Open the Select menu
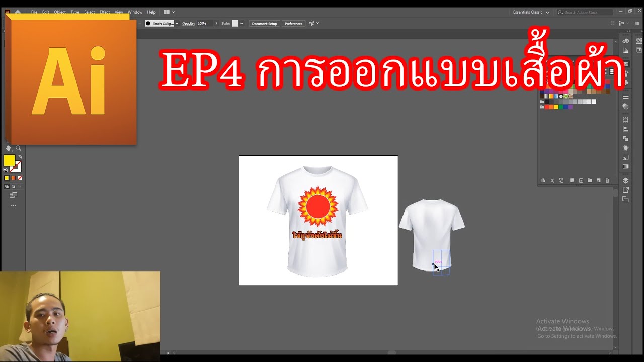 [89, 12]
